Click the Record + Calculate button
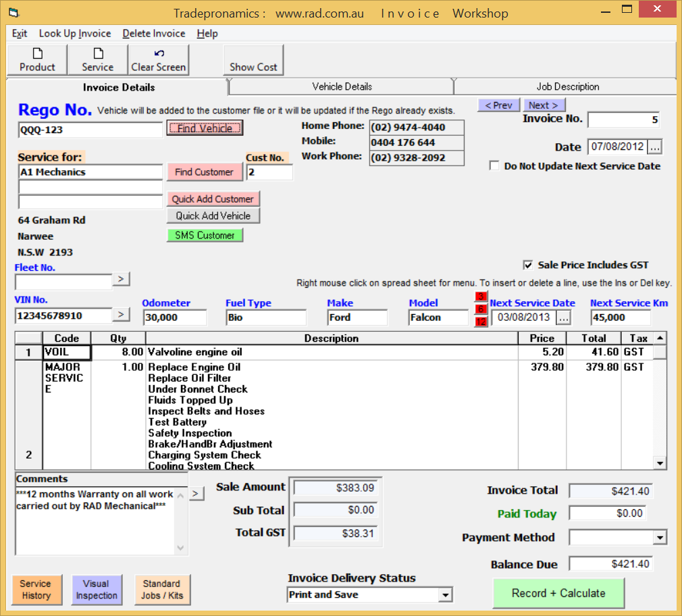The image size is (682, 616). [558, 593]
